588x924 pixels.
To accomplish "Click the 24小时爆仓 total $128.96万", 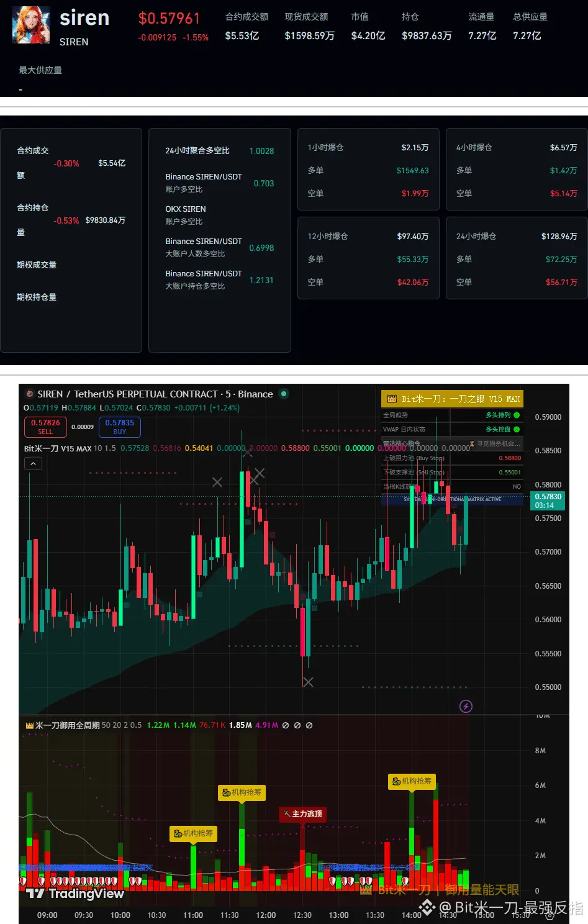I will (x=559, y=236).
